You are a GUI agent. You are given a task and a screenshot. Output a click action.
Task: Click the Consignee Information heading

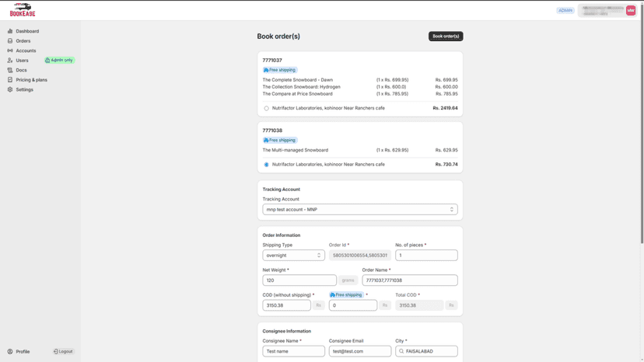tap(287, 331)
